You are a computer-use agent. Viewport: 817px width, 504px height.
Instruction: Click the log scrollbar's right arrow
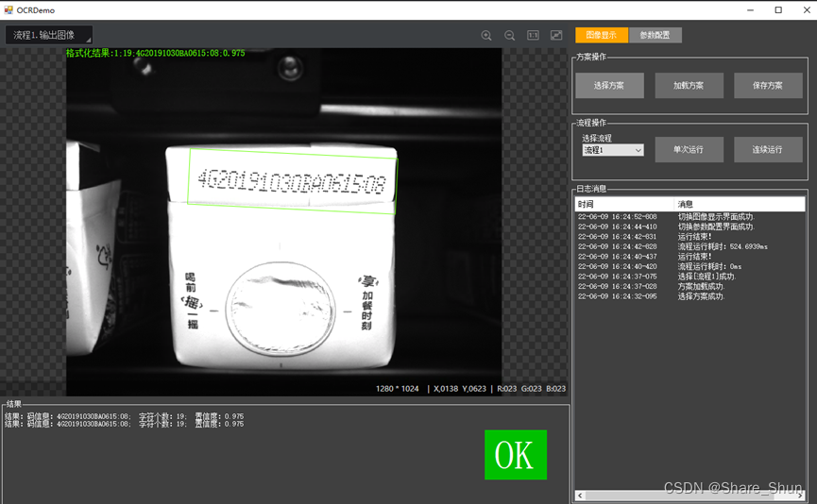tap(800, 496)
